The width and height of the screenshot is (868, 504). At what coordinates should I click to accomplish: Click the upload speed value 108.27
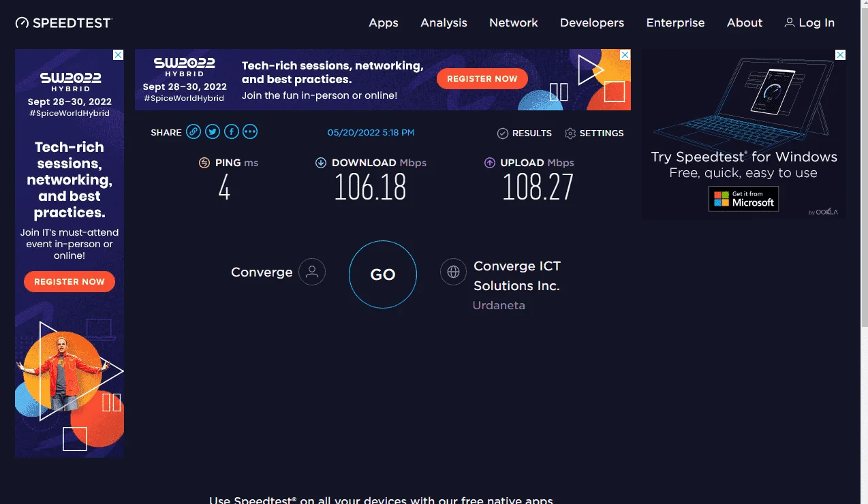point(538,187)
